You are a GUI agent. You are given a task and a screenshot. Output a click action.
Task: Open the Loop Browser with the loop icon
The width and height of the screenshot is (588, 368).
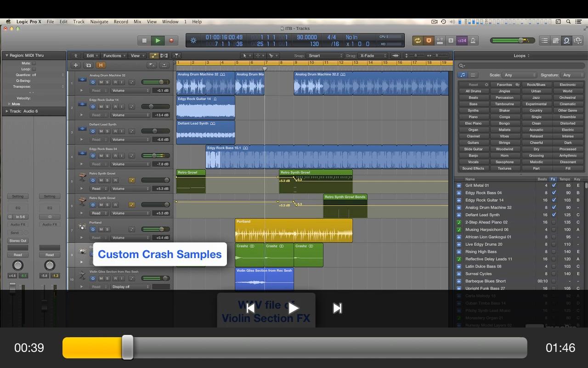566,40
